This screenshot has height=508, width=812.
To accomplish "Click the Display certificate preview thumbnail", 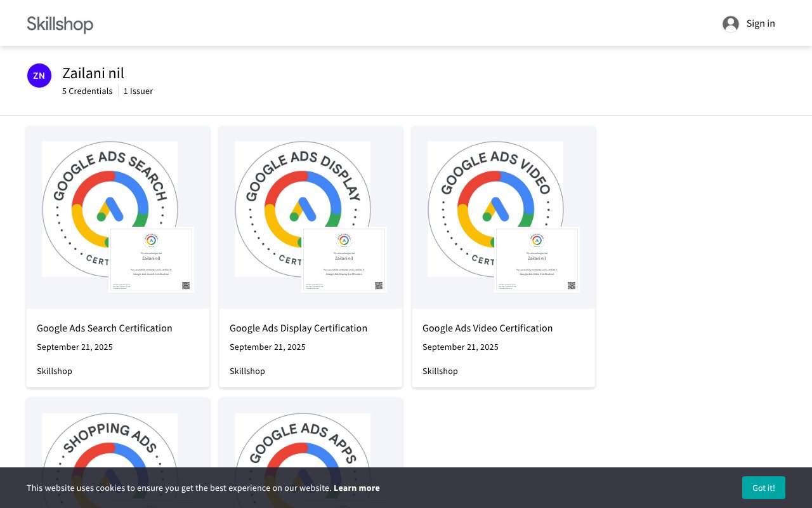I will point(344,260).
